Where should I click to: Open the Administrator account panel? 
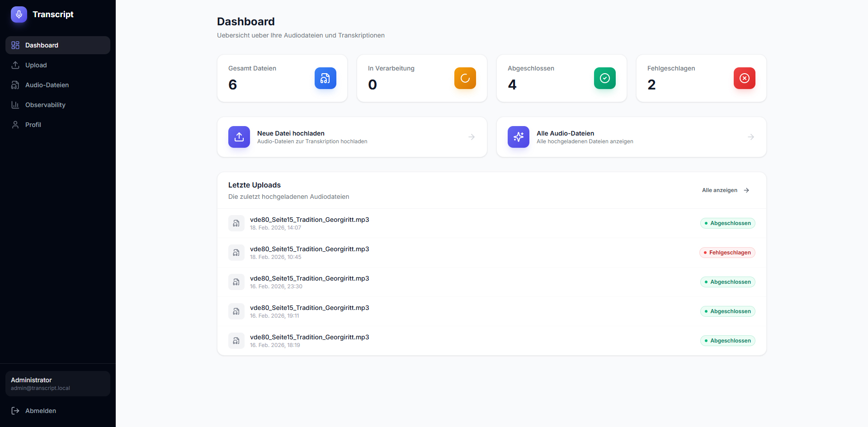(58, 384)
